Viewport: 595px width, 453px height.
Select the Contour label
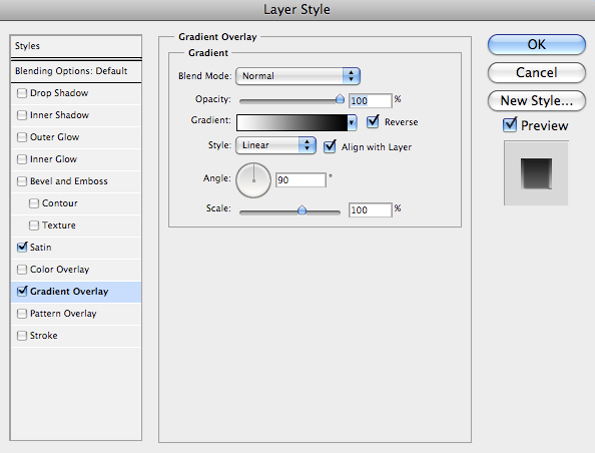(60, 203)
